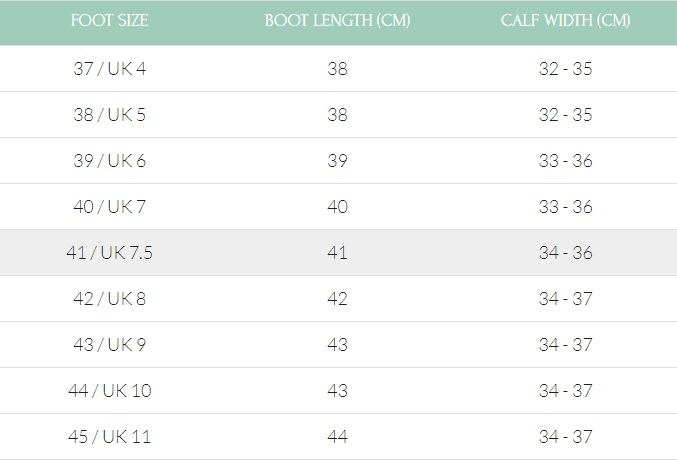Click boot length 39 in UK 6 row

[337, 161]
